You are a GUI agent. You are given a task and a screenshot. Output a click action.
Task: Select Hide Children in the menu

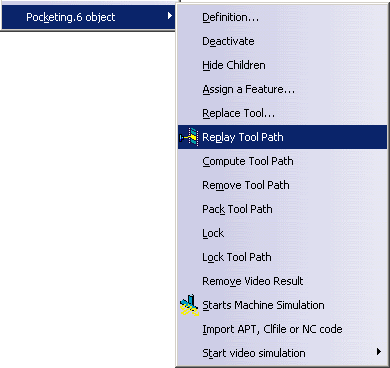[234, 65]
